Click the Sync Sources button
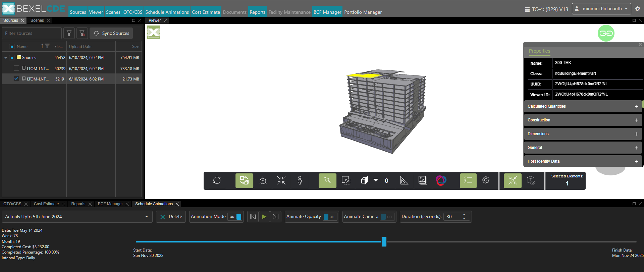Image resolution: width=644 pixels, height=272 pixels. pos(111,33)
